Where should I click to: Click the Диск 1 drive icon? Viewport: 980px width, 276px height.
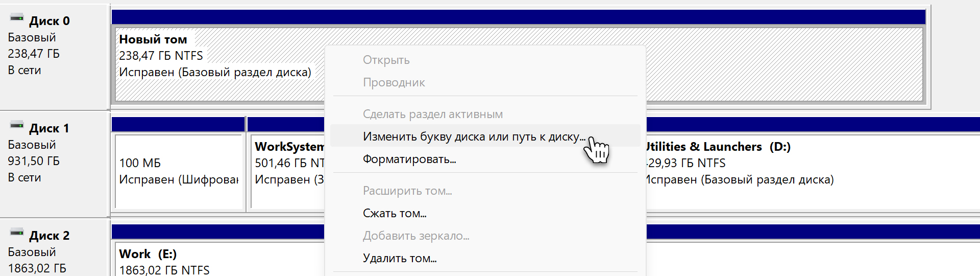(x=17, y=126)
